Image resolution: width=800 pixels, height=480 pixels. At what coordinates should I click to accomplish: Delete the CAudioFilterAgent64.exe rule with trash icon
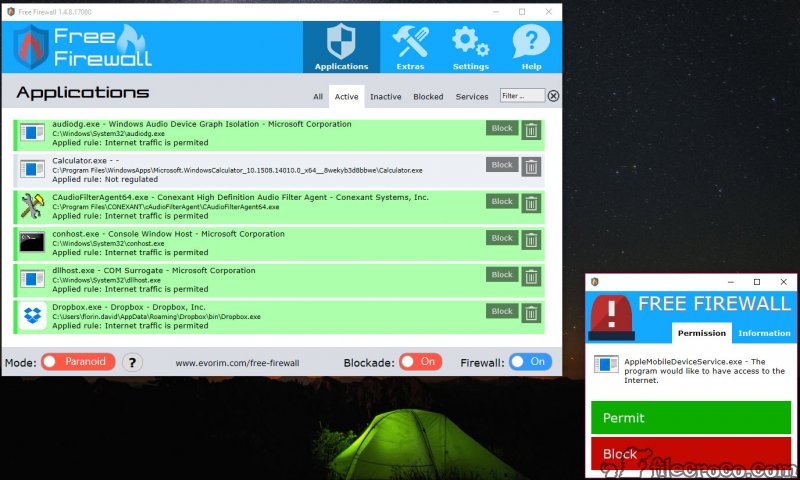(531, 204)
